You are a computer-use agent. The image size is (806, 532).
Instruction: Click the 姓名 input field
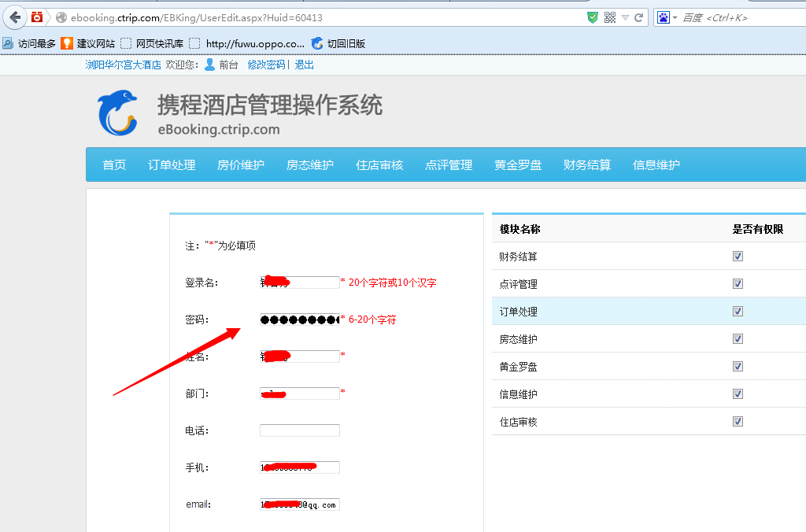click(300, 357)
